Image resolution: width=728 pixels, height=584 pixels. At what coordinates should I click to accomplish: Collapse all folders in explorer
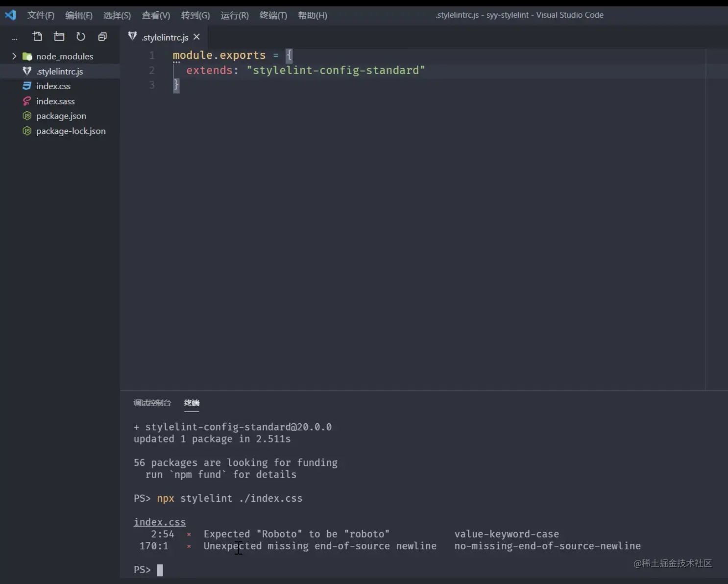click(x=102, y=37)
